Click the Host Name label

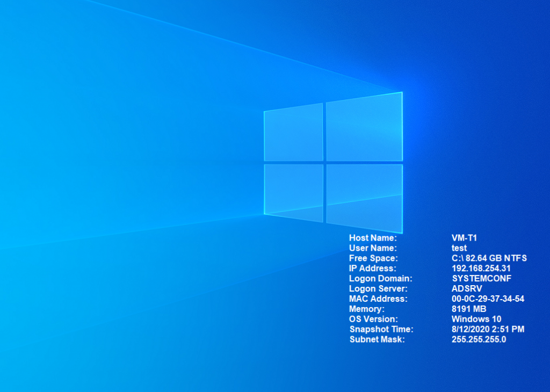pos(372,238)
